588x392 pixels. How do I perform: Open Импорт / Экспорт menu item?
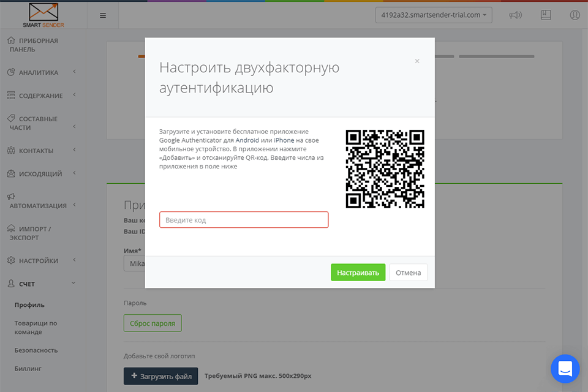[x=30, y=233]
